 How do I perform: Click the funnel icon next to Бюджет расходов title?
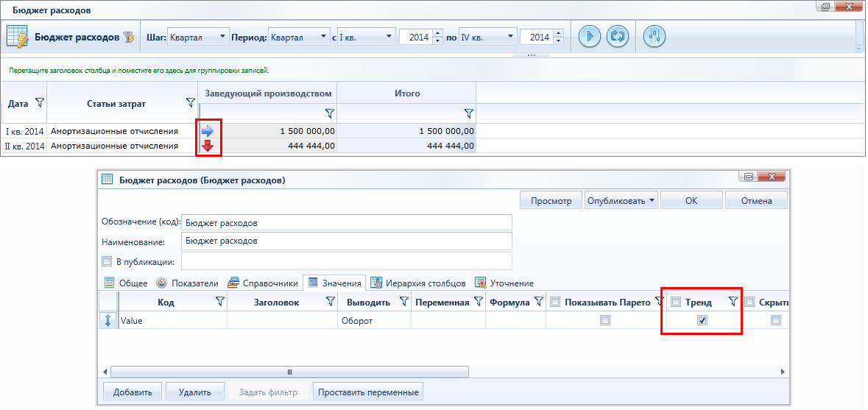128,38
